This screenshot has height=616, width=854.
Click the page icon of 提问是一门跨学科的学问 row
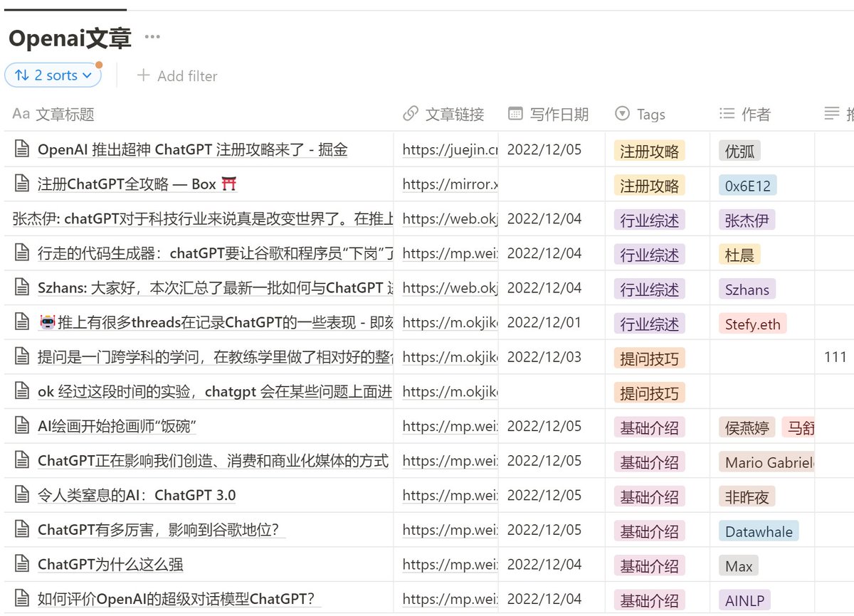pyautogui.click(x=23, y=357)
